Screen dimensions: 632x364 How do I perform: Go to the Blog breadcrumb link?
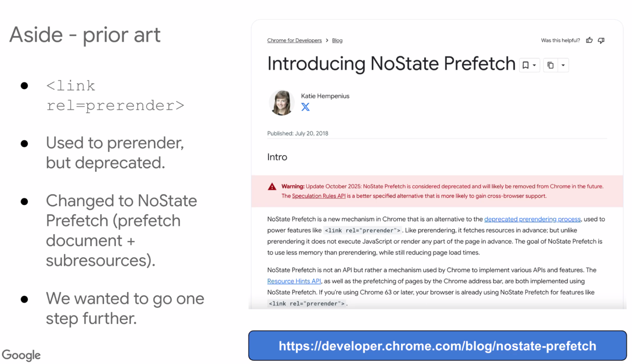(x=337, y=40)
